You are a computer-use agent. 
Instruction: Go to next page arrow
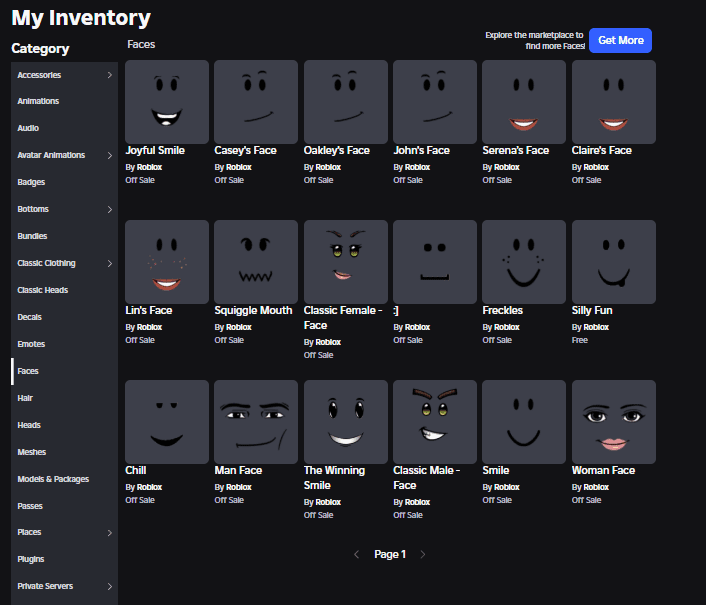click(423, 554)
